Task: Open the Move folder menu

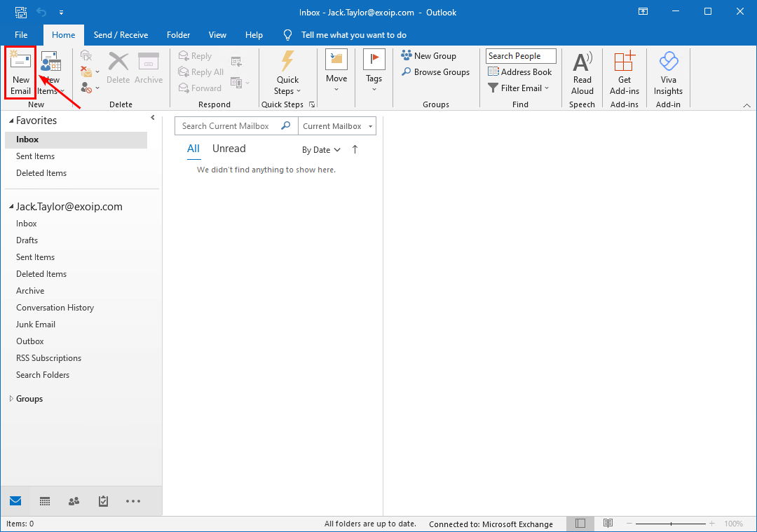Action: pos(336,71)
